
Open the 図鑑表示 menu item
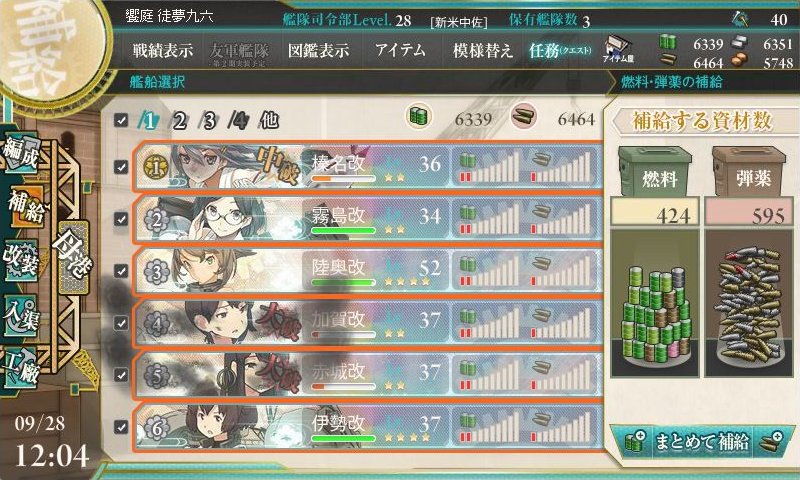click(x=318, y=50)
